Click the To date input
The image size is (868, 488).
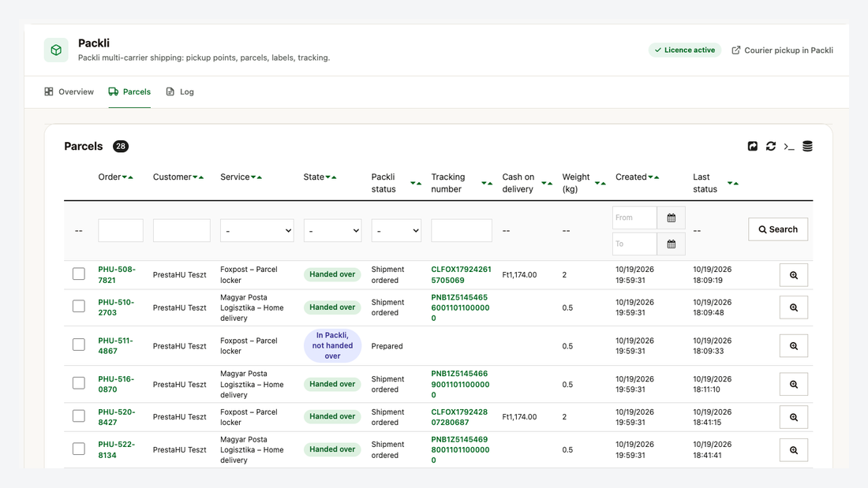[634, 244]
